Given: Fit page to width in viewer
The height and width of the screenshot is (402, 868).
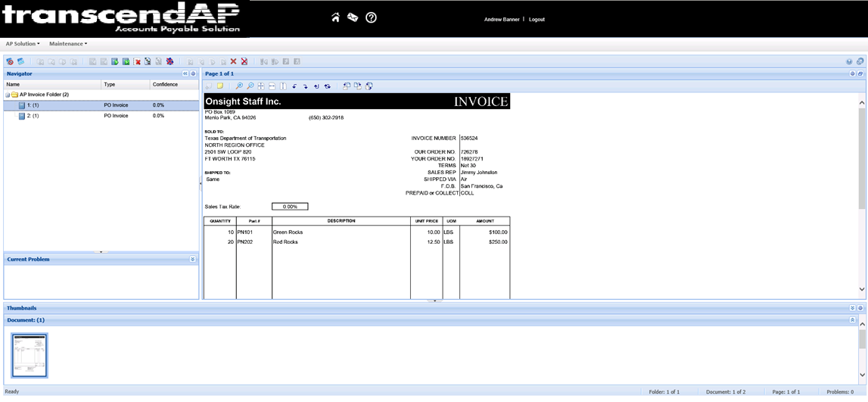Looking at the screenshot, I should click(x=272, y=86).
